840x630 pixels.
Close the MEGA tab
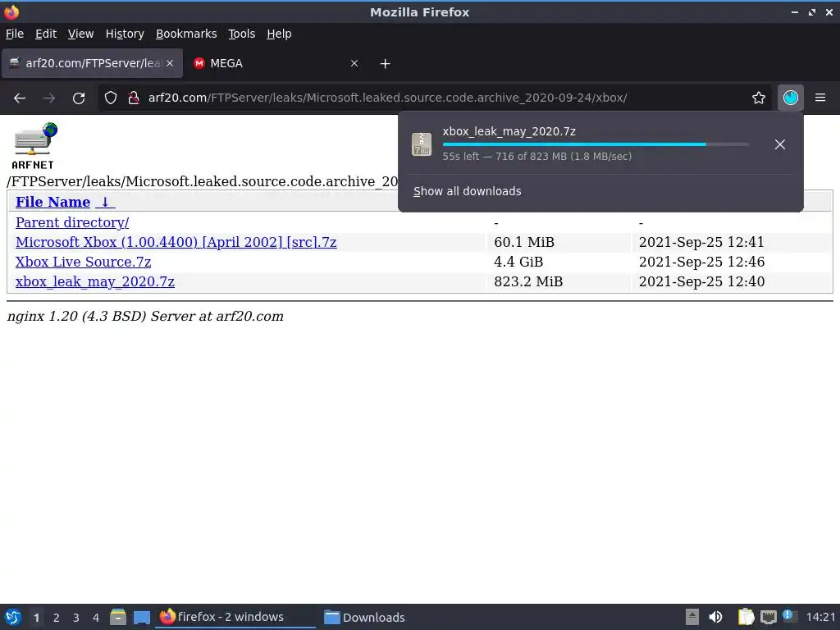point(354,63)
